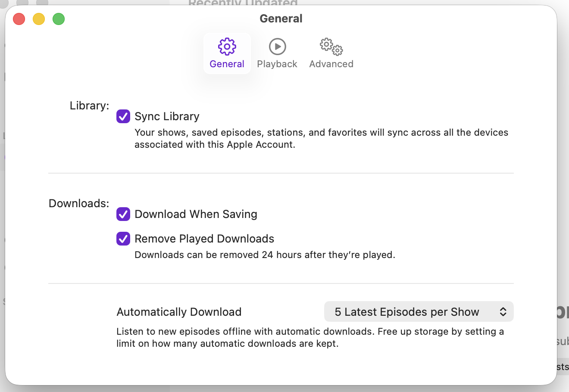This screenshot has height=392, width=569.
Task: Minimize the window using the yellow button
Action: [39, 19]
